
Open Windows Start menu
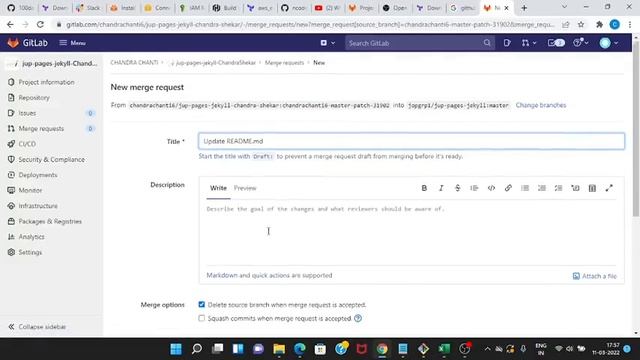tap(176, 349)
